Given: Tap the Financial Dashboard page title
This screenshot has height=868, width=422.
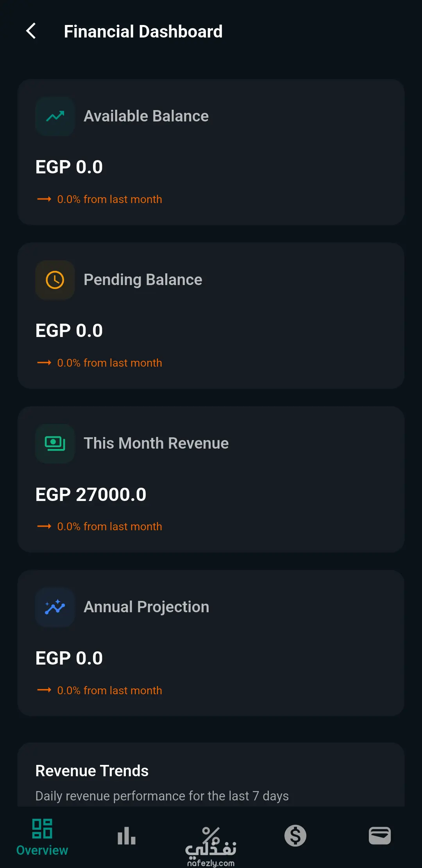Looking at the screenshot, I should 143,31.
